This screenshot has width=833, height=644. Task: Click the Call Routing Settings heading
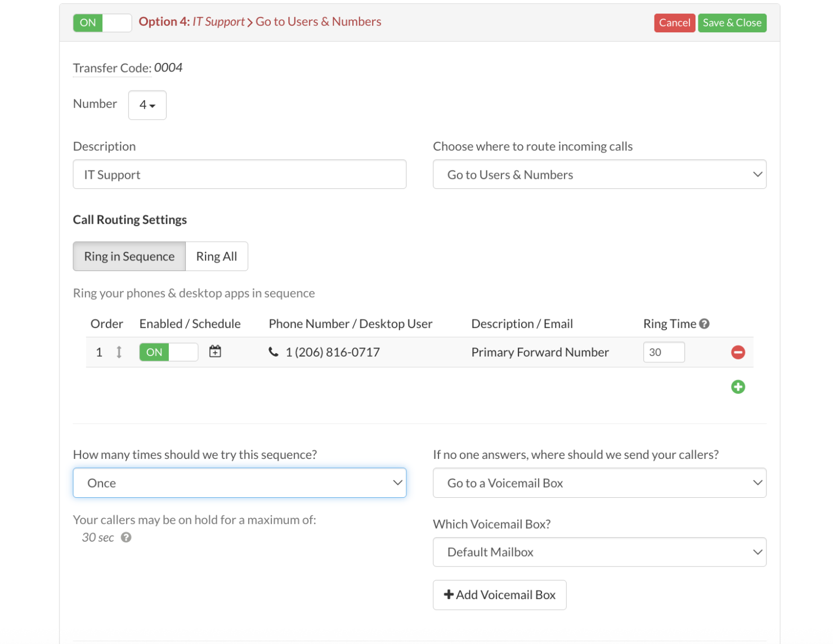[130, 219]
